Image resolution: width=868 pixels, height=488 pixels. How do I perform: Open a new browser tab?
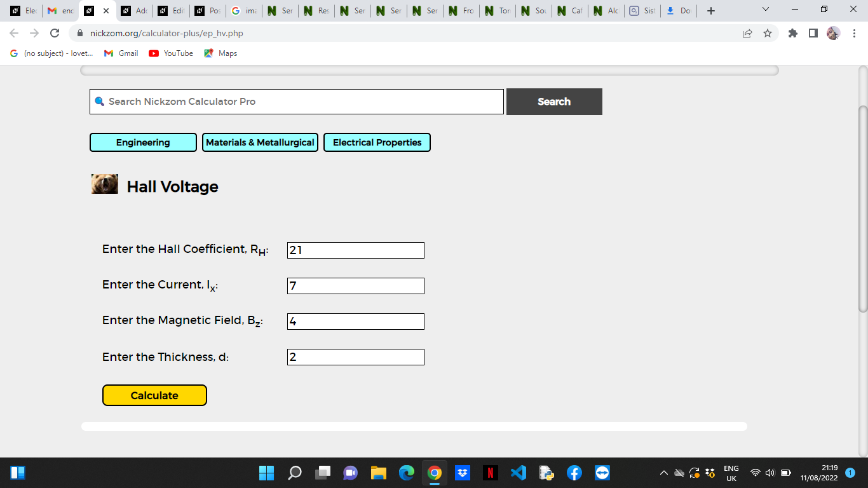coord(711,11)
